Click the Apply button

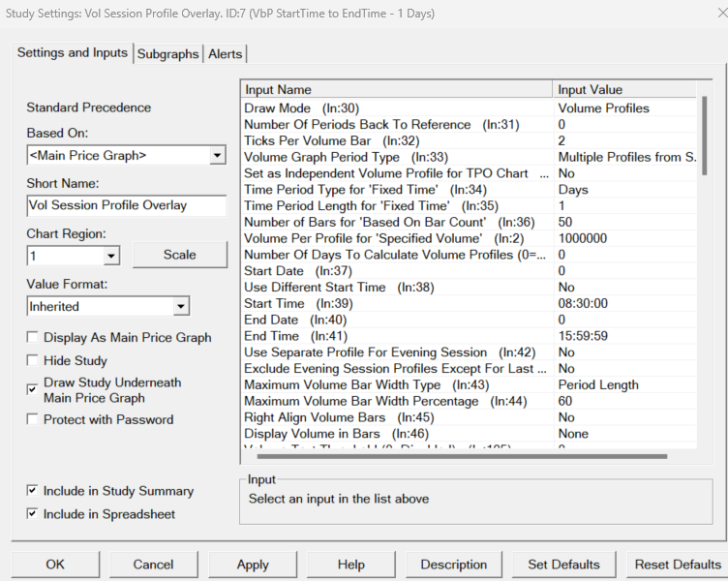tap(253, 565)
